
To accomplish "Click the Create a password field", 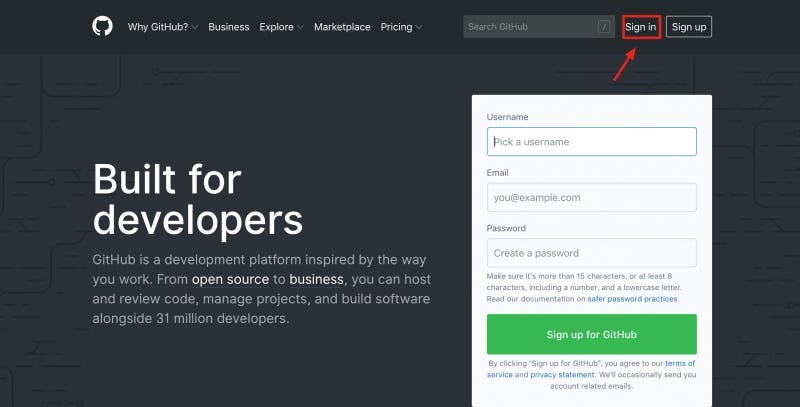I will tap(591, 253).
